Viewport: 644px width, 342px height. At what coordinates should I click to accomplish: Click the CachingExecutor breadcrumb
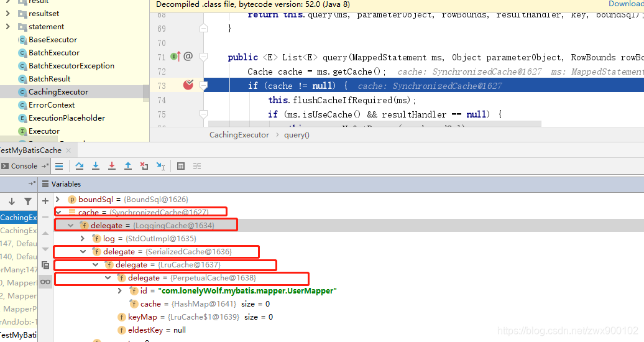click(239, 135)
